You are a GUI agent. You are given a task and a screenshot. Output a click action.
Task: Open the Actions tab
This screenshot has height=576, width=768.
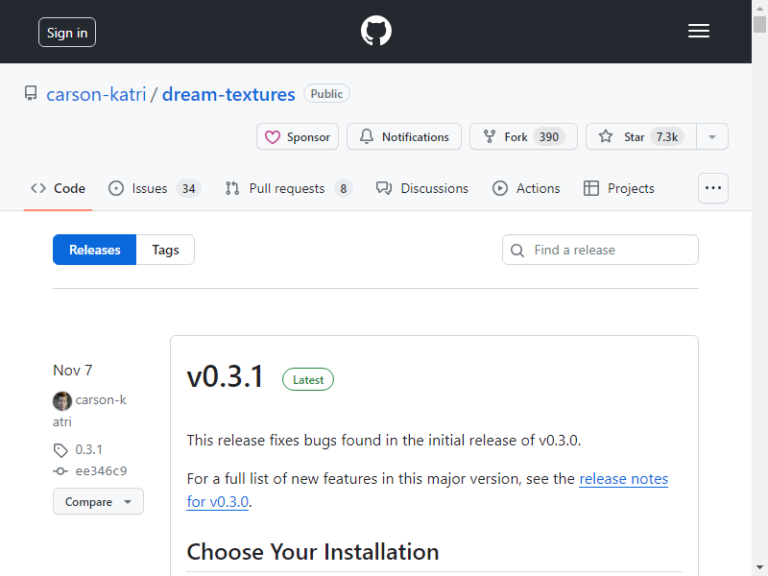526,189
